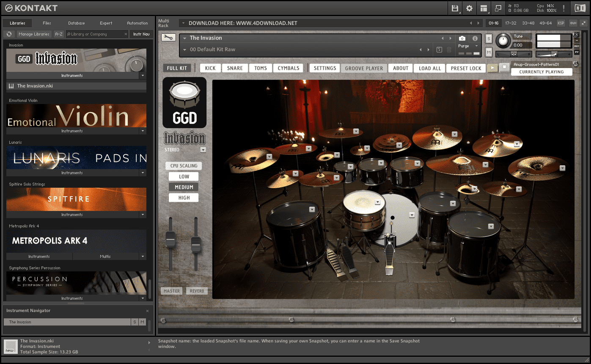Open the multi preset dropdown arrow
The height and width of the screenshot is (364, 591).
(183, 23)
